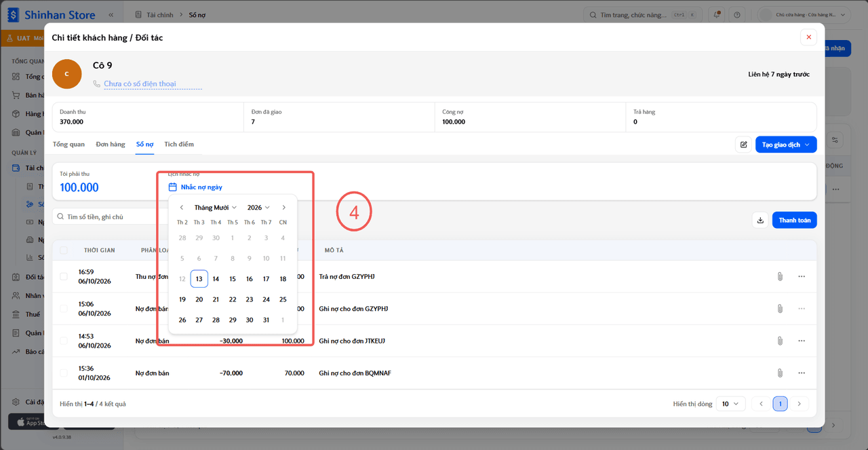Switch to the Đơn hàng tab

point(111,145)
